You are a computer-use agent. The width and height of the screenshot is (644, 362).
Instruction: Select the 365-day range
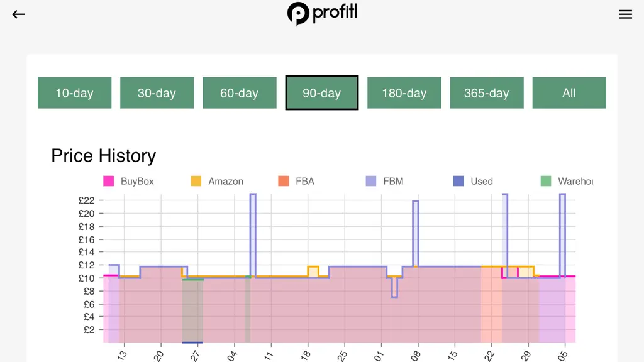pos(487,93)
